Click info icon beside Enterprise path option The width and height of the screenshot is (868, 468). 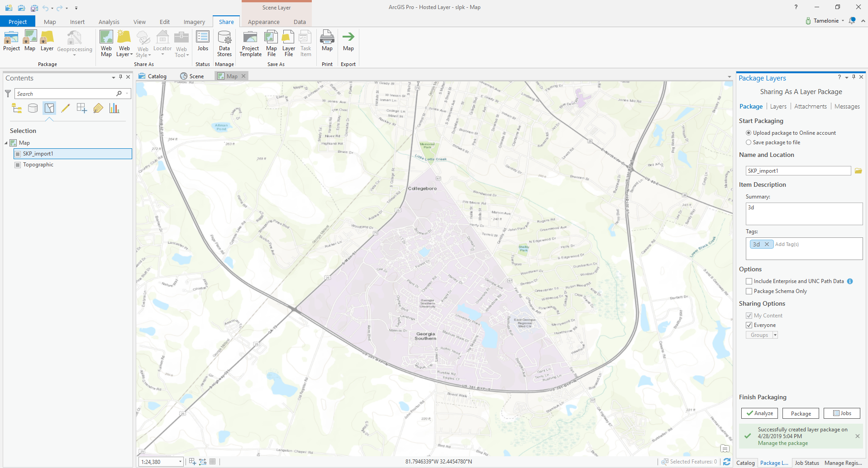[850, 281]
